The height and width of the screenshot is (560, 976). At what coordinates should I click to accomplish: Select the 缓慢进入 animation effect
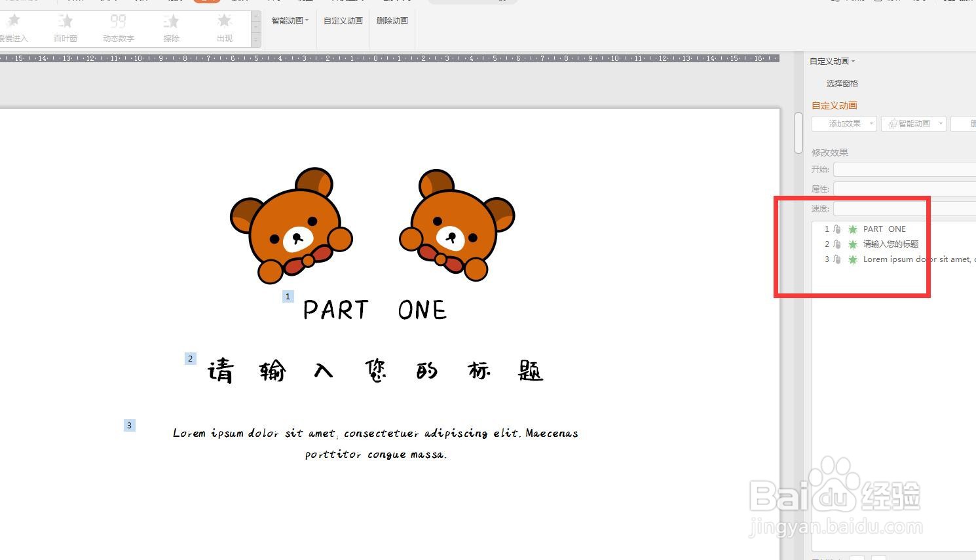[13, 28]
